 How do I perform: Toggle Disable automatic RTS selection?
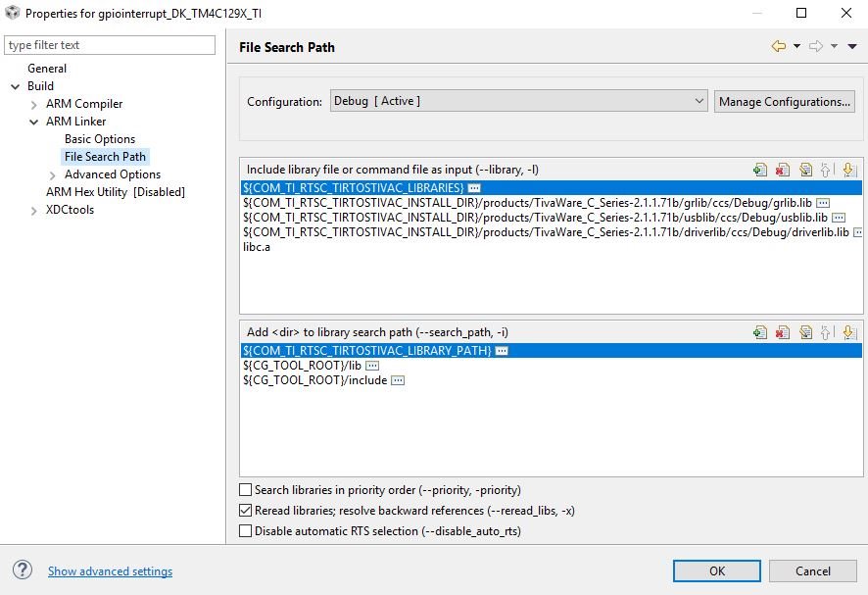tap(246, 531)
